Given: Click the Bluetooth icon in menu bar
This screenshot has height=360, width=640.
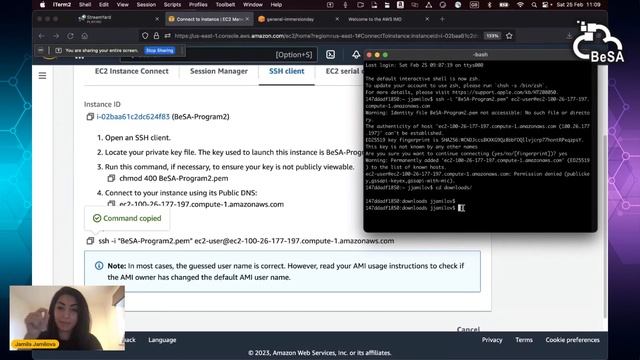Looking at the screenshot, I should click(x=489, y=4).
